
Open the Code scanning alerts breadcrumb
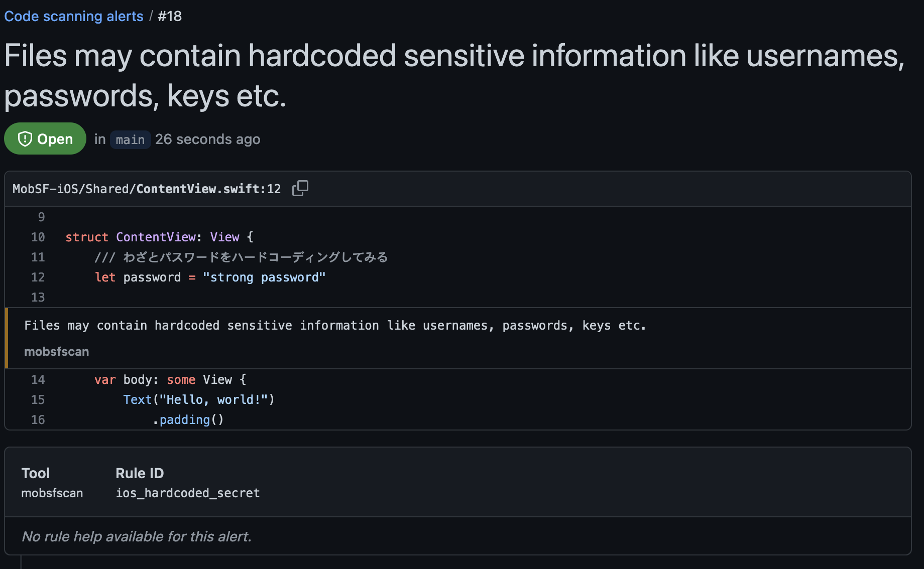73,16
